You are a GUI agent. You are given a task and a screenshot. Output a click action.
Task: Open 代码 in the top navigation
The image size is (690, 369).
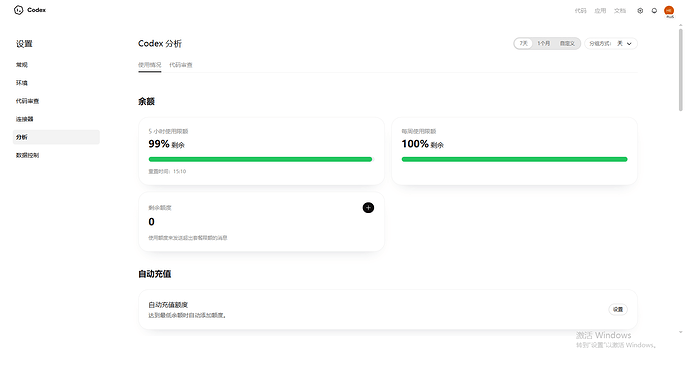[x=580, y=11]
